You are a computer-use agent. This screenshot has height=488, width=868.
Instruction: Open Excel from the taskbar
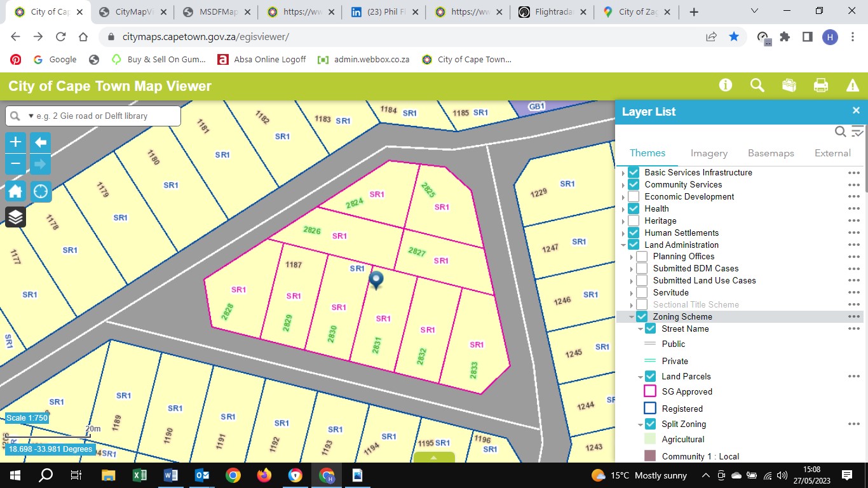140,475
